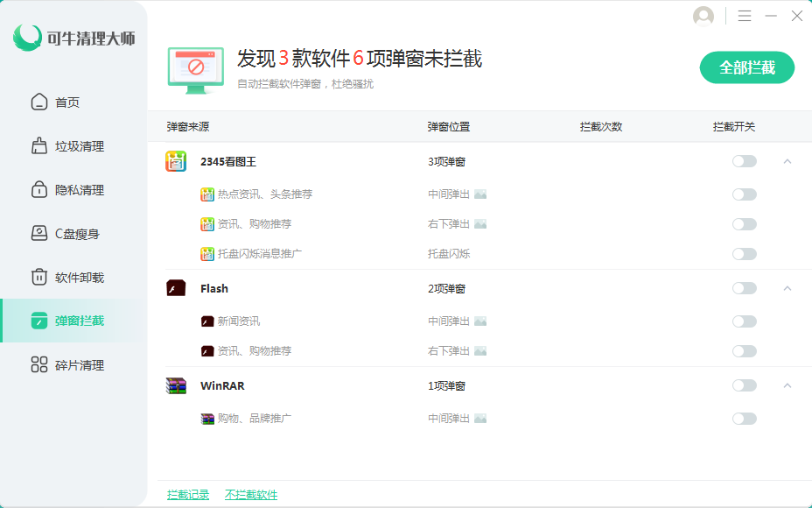The width and height of the screenshot is (812, 508).
Task: Enable blocking for all 2345看图王 popups
Action: (x=744, y=161)
